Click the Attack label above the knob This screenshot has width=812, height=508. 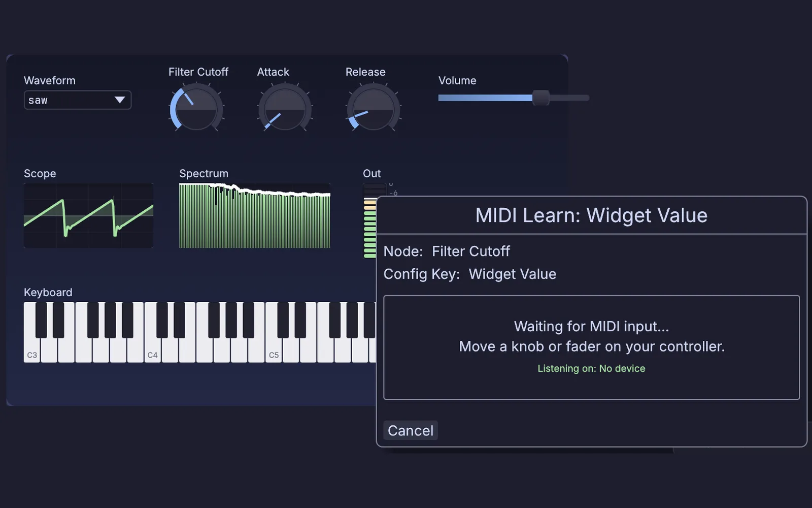tap(273, 72)
